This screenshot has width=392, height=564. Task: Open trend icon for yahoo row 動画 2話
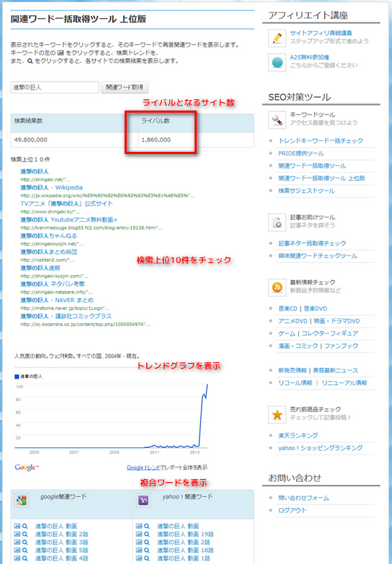pos(139,542)
